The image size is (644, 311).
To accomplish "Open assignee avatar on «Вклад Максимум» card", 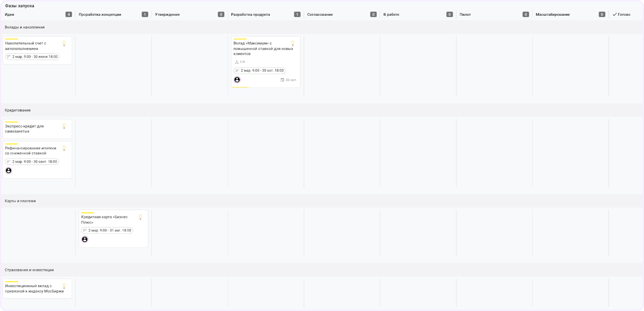I will 237,80.
